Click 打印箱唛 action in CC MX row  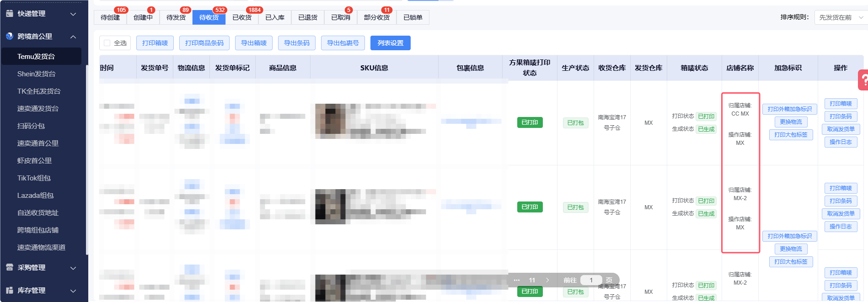pyautogui.click(x=841, y=104)
